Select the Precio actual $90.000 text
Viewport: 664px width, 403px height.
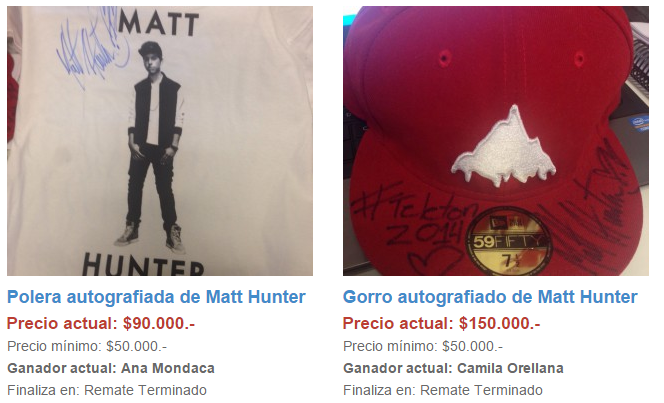coord(101,324)
